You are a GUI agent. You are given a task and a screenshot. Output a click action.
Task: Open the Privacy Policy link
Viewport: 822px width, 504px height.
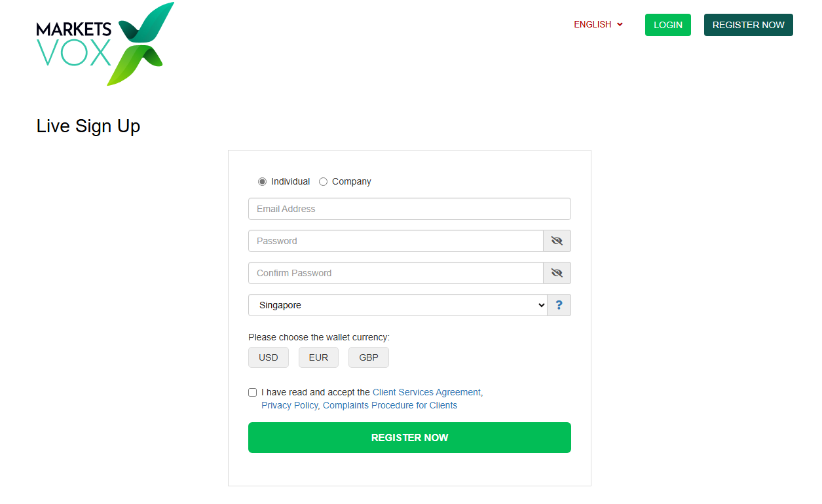pos(290,405)
